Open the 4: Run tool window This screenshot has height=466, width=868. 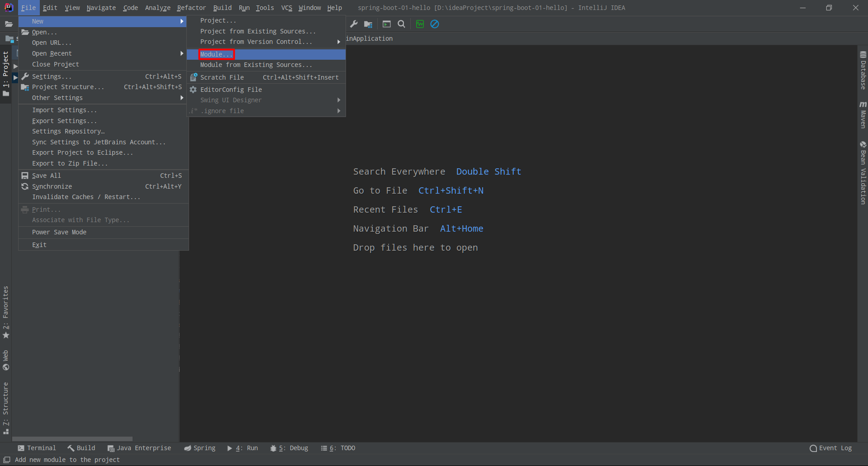click(x=242, y=448)
